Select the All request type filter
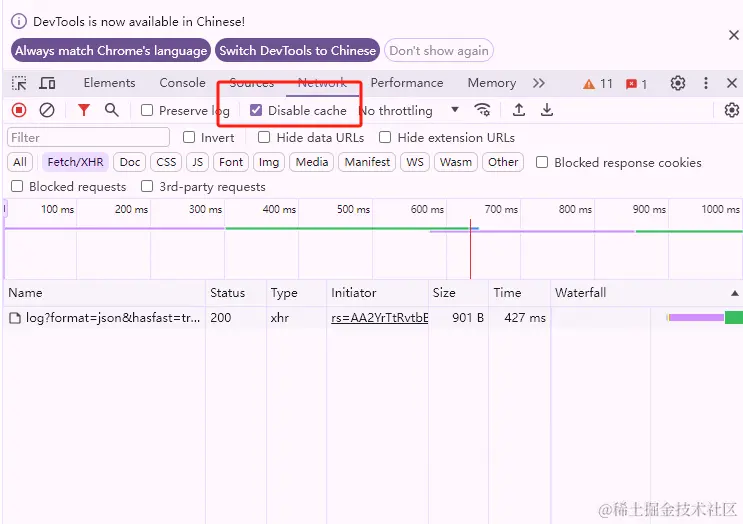The width and height of the screenshot is (743, 524). [20, 162]
